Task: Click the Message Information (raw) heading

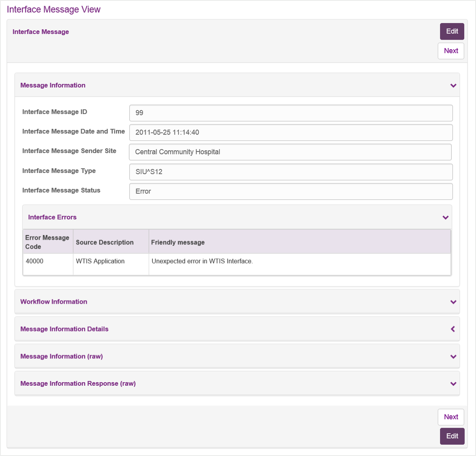Action: [62, 356]
